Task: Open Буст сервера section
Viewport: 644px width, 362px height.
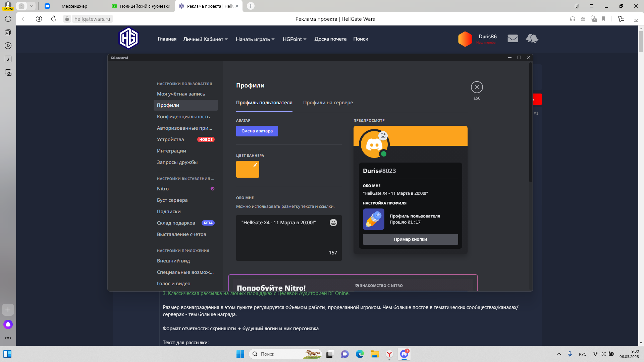Action: tap(186, 200)
